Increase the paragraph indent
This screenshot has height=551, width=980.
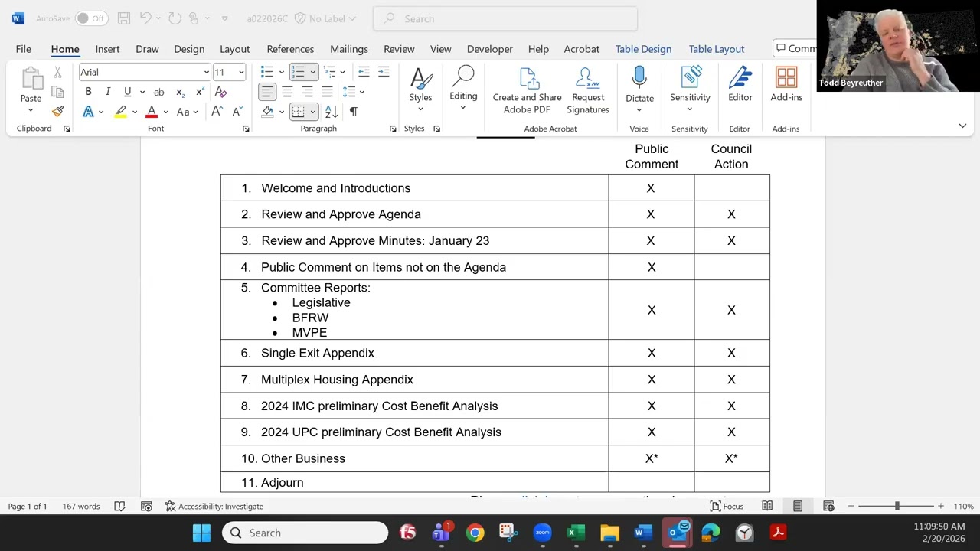384,72
